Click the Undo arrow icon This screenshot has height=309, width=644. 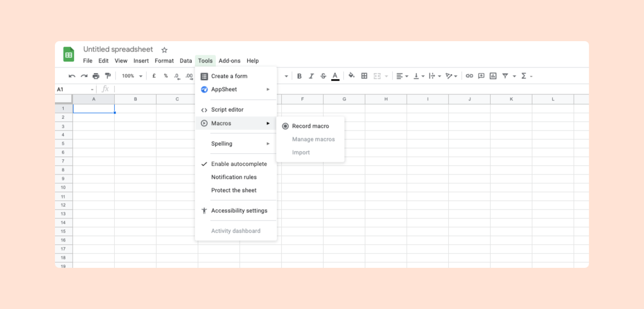[x=72, y=76]
